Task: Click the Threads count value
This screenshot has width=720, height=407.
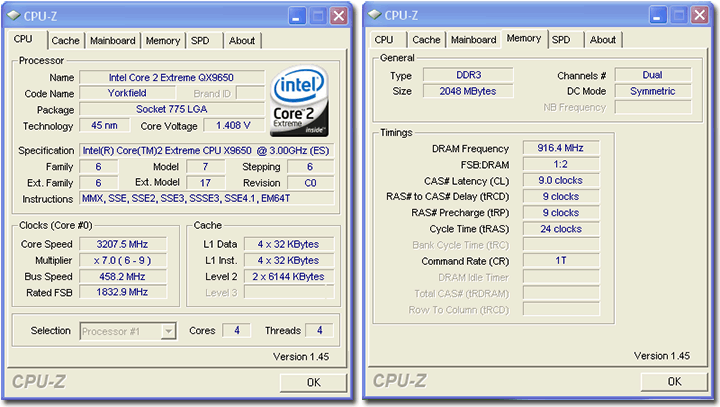Action: 319,330
